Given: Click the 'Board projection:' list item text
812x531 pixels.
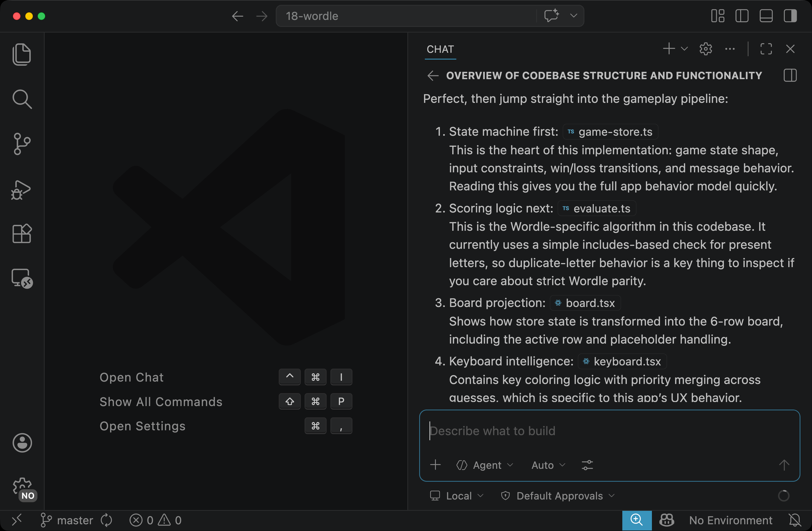Looking at the screenshot, I should [x=497, y=303].
